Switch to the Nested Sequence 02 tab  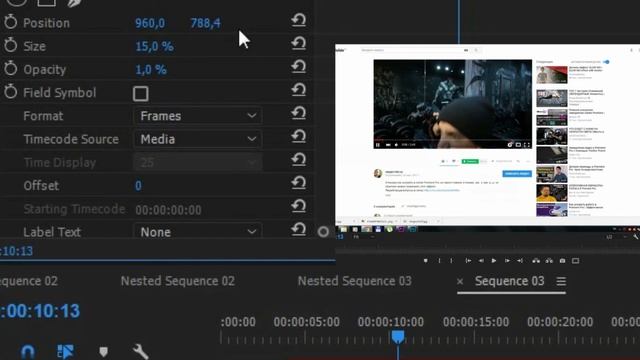(178, 281)
